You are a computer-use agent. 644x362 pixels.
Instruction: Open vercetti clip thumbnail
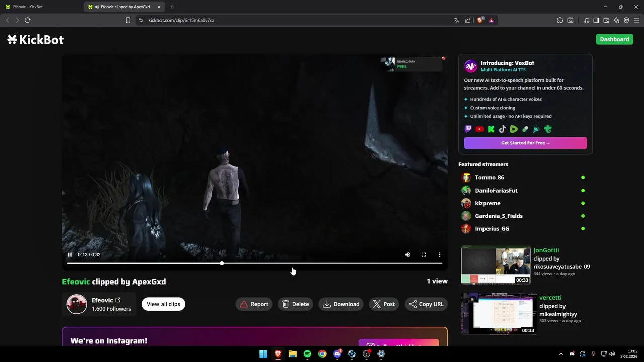click(499, 314)
